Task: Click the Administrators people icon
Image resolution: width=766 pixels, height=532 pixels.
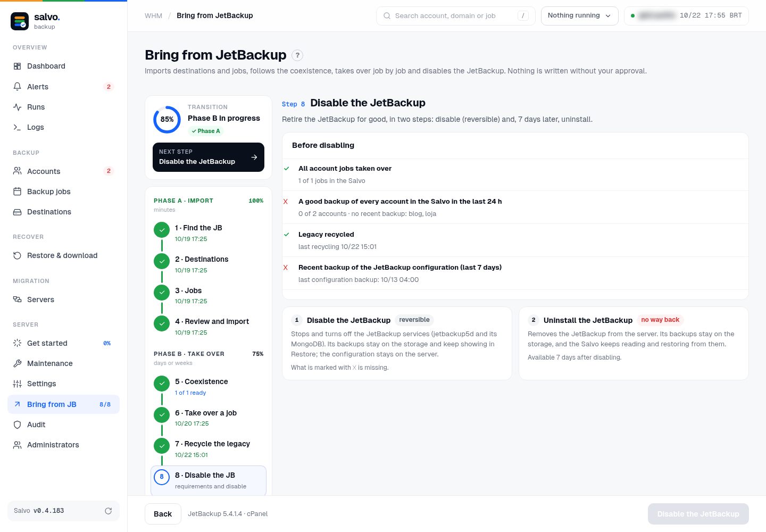Action: coord(17,445)
